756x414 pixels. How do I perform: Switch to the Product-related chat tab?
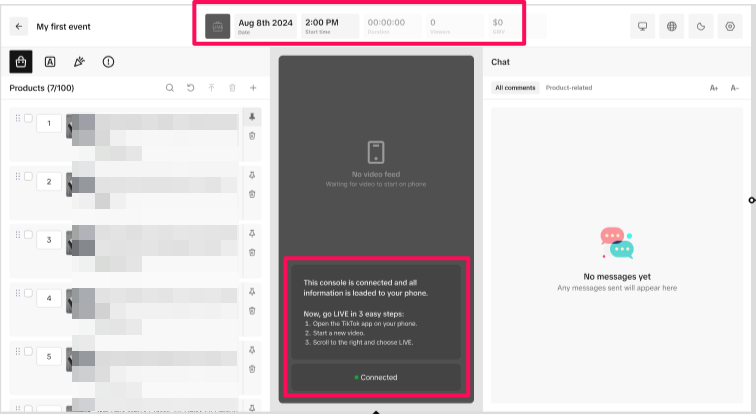pos(568,88)
